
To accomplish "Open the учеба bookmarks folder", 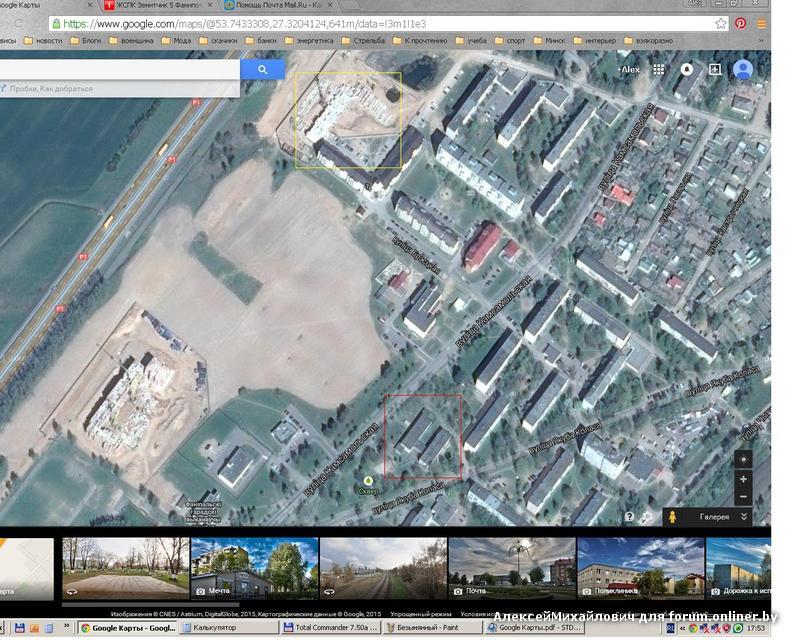I will (x=471, y=40).
